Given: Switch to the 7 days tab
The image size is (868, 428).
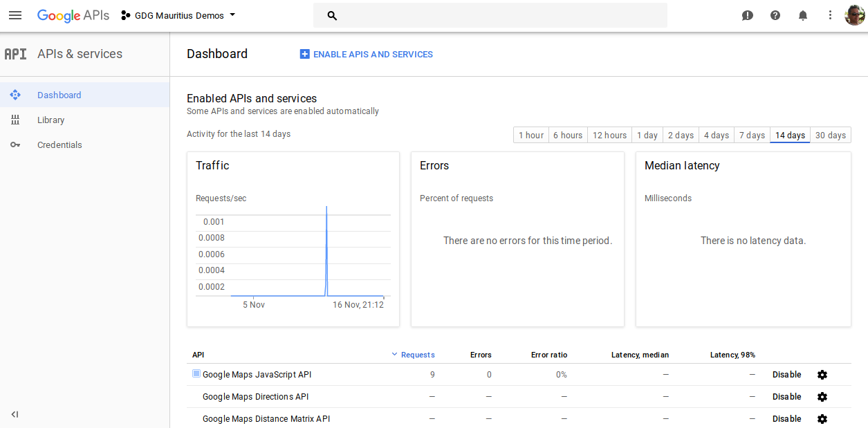Looking at the screenshot, I should (x=751, y=135).
